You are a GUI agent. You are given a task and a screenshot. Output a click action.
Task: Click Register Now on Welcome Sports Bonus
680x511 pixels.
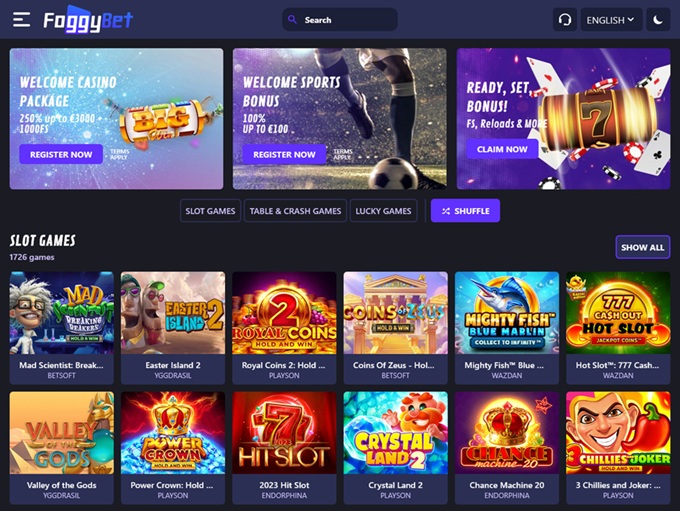[x=284, y=154]
